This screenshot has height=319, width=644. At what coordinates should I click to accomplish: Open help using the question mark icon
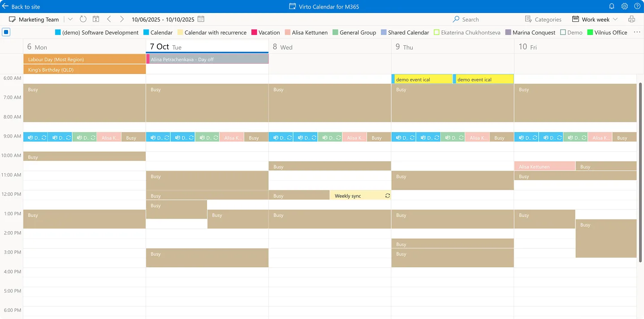pyautogui.click(x=637, y=6)
